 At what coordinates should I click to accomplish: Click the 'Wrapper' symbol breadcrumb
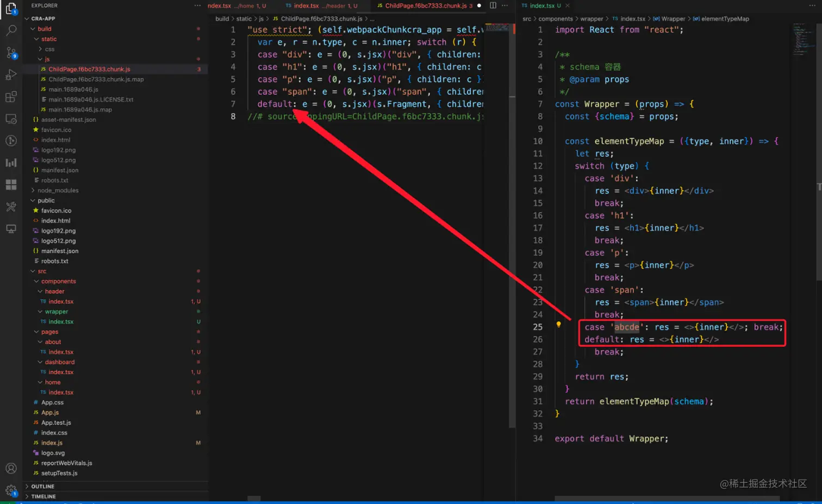click(x=673, y=18)
